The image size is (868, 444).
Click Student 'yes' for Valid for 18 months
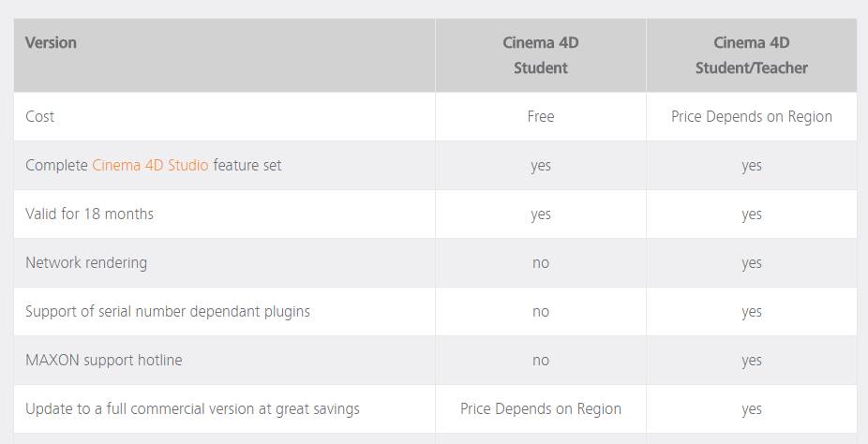click(x=540, y=215)
